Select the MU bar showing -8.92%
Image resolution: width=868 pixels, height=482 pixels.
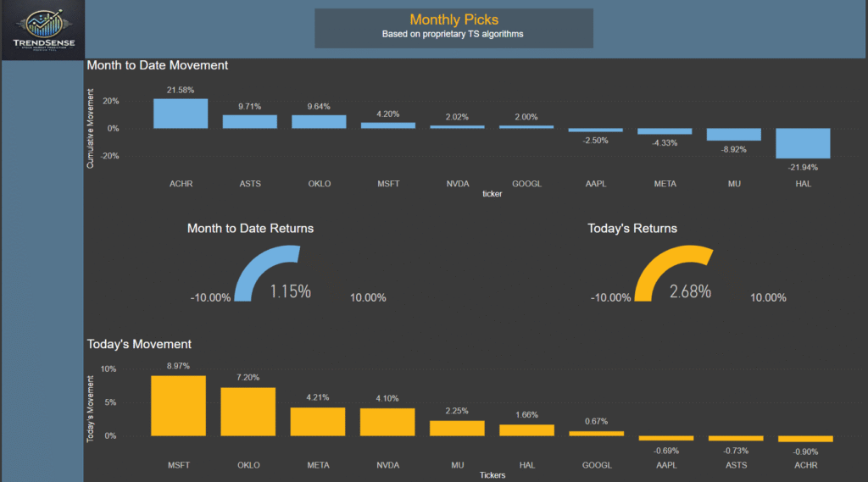pos(733,134)
